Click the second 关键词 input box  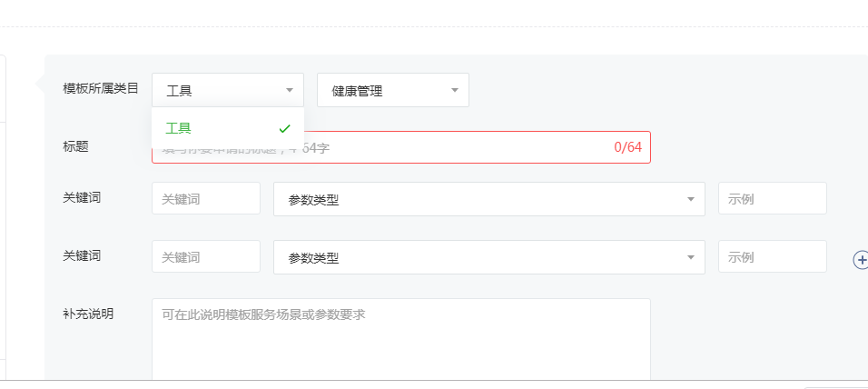tap(206, 257)
